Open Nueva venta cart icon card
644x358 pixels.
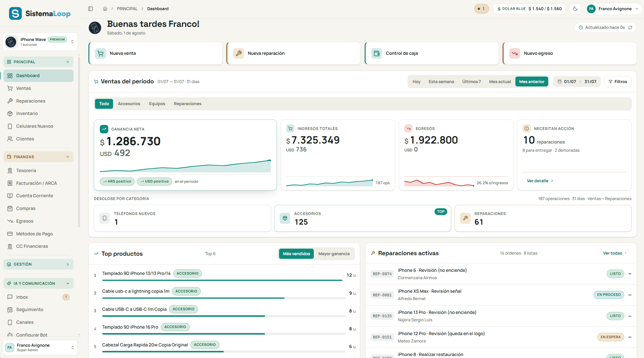pyautogui.click(x=155, y=53)
